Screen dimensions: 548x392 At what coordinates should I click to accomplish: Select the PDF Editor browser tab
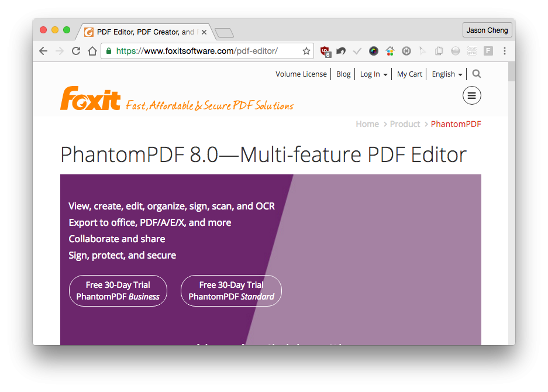tap(146, 32)
